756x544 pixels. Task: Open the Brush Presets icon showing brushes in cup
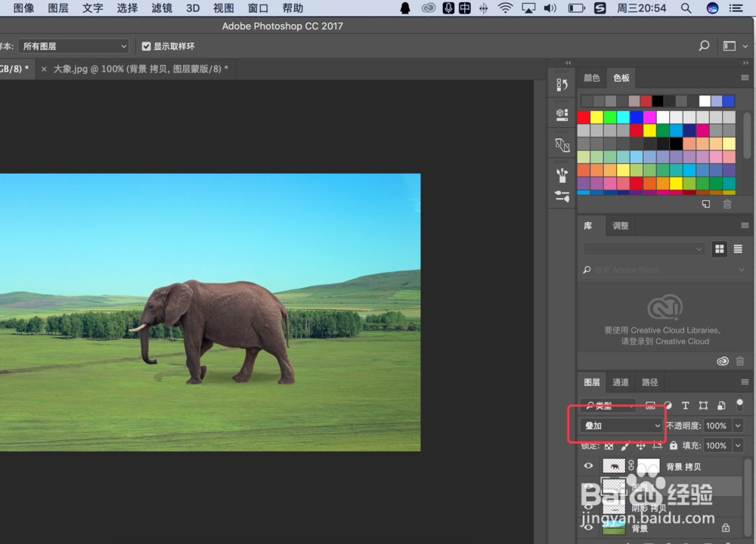[x=562, y=175]
